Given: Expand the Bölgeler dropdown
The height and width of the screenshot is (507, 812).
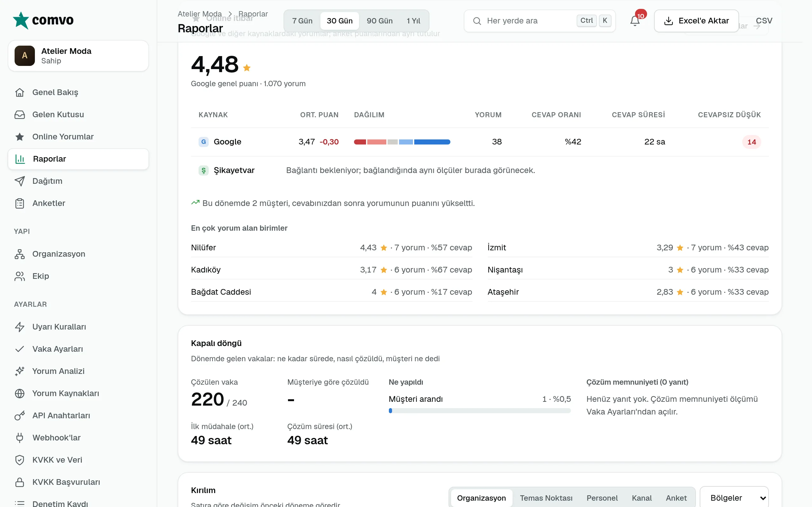Looking at the screenshot, I should coord(734,497).
